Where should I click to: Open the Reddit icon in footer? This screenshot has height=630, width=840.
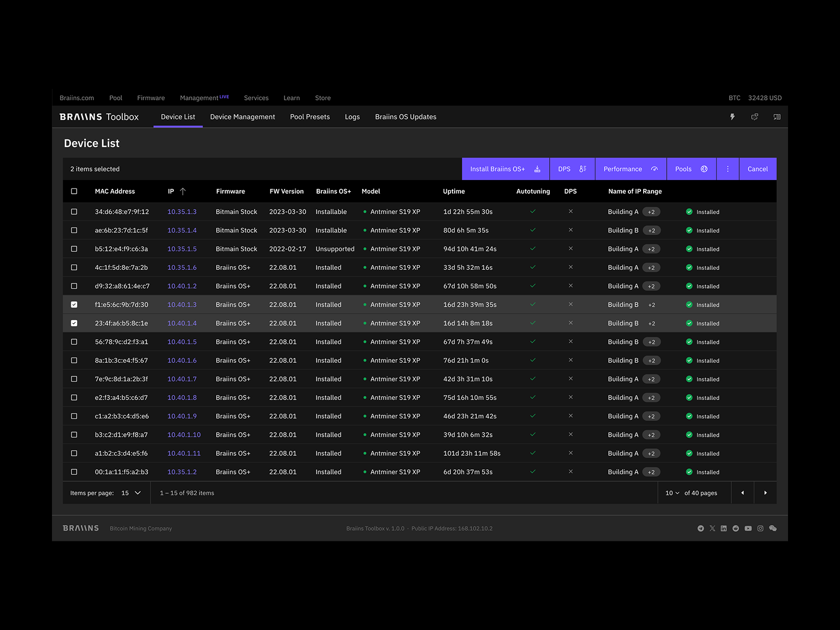click(x=736, y=529)
